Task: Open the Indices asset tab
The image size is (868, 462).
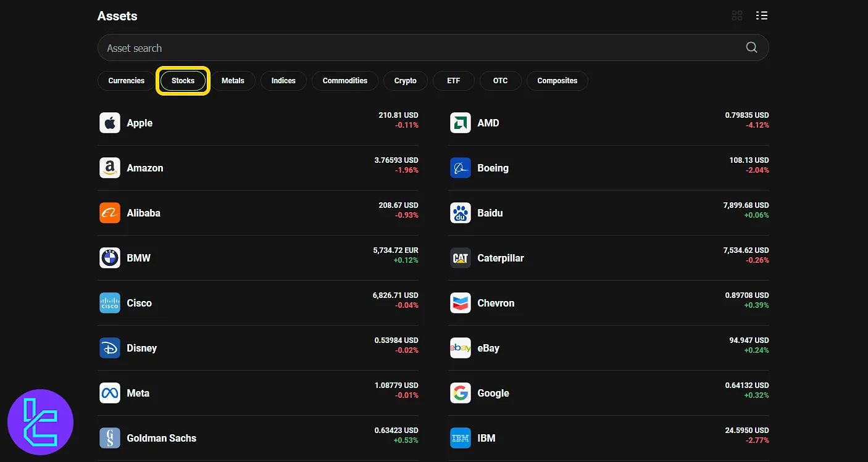Action: pyautogui.click(x=283, y=81)
